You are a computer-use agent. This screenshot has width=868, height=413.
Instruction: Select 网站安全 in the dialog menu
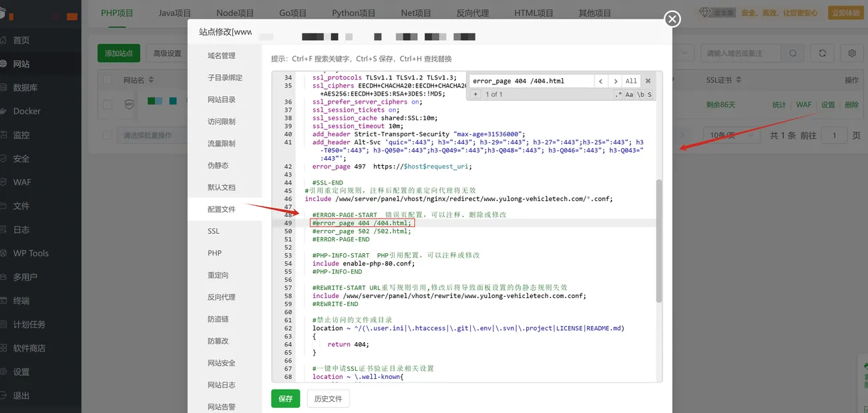[x=222, y=363]
